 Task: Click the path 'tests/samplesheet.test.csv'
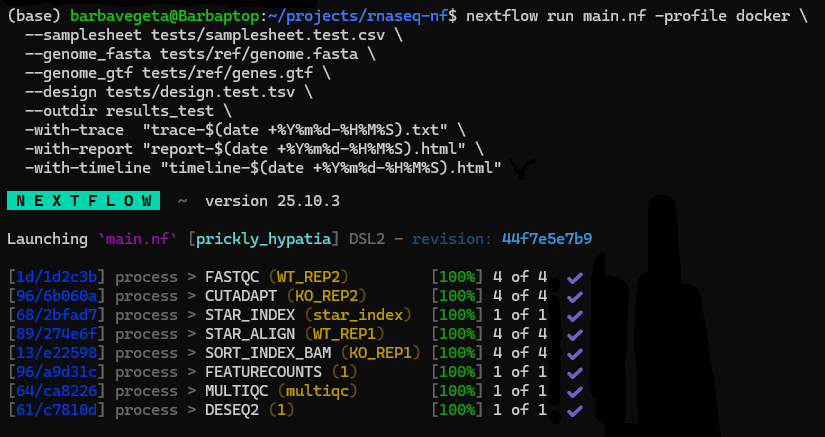tap(268, 35)
